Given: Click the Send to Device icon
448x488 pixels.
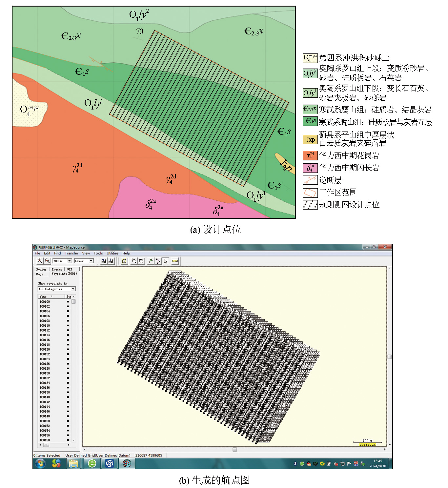Looking at the screenshot, I should pos(104,261).
